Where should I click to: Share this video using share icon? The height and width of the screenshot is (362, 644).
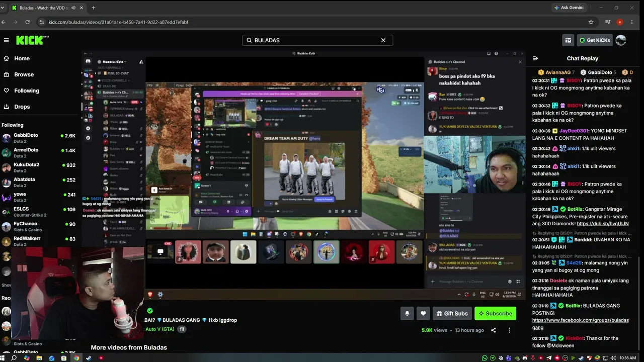pos(493,330)
